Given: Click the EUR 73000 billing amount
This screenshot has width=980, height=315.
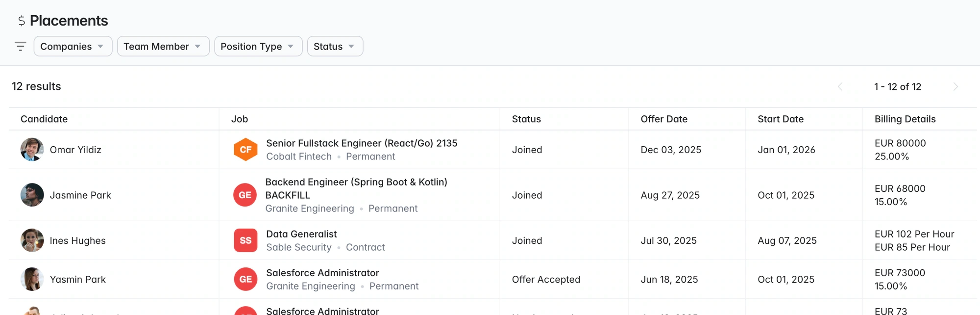Looking at the screenshot, I should pos(900,273).
